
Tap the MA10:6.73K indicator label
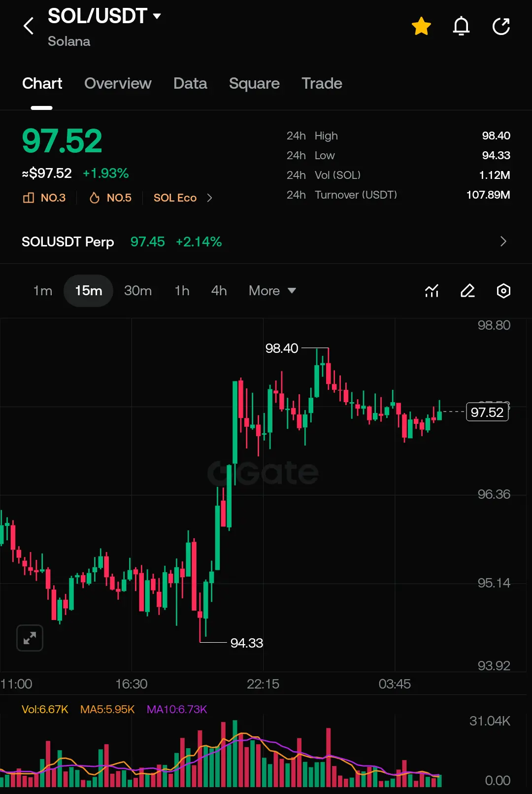[177, 709]
